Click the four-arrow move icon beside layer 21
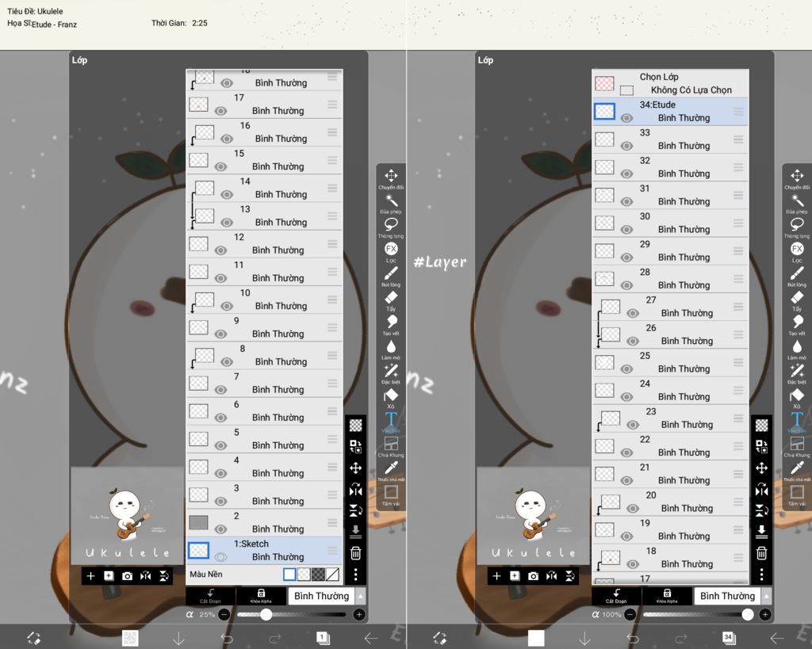This screenshot has height=649, width=812. click(x=762, y=468)
